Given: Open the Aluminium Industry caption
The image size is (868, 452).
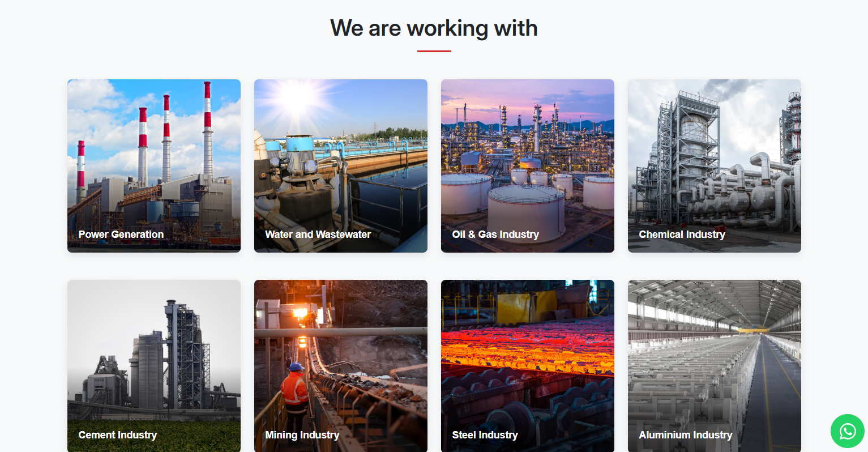Looking at the screenshot, I should (685, 435).
